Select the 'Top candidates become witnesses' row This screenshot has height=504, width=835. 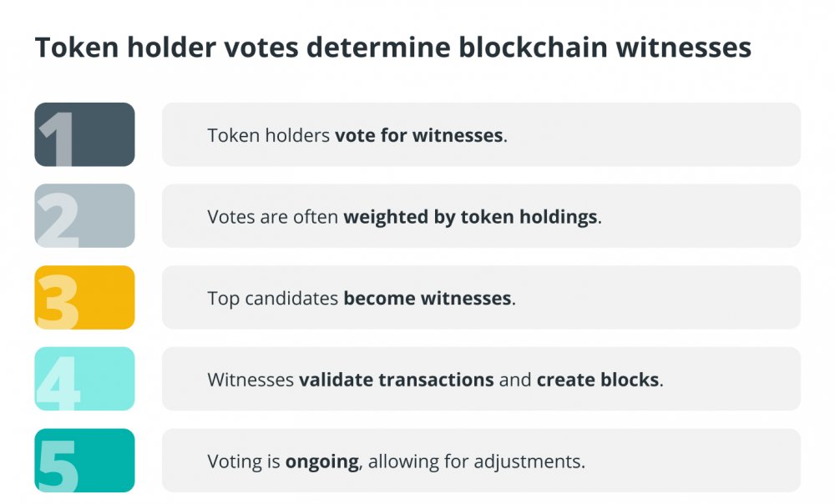pos(482,297)
